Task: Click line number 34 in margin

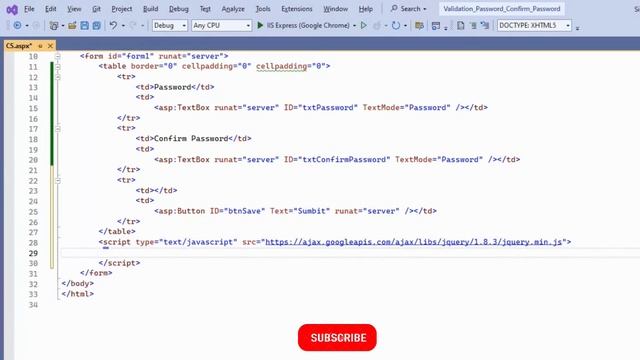Action: [33, 304]
